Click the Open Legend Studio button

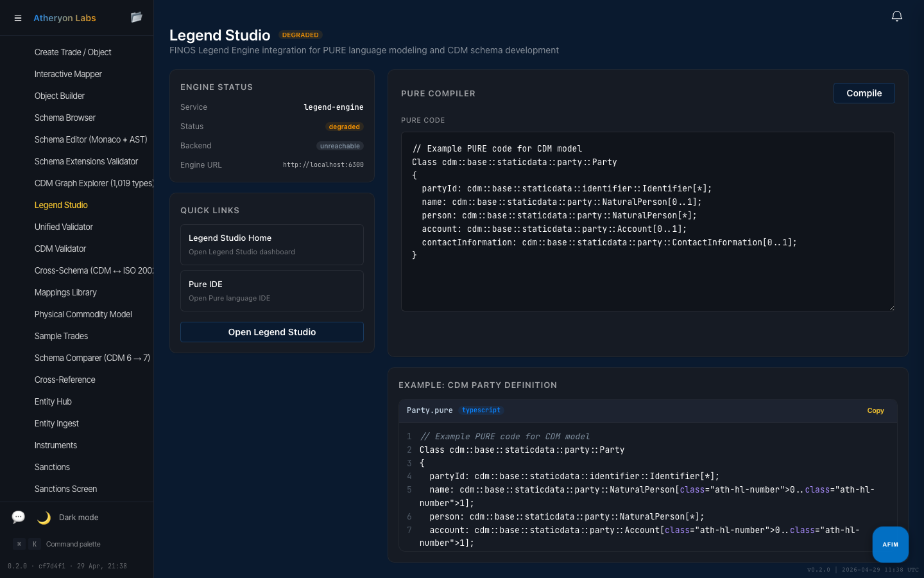(272, 332)
